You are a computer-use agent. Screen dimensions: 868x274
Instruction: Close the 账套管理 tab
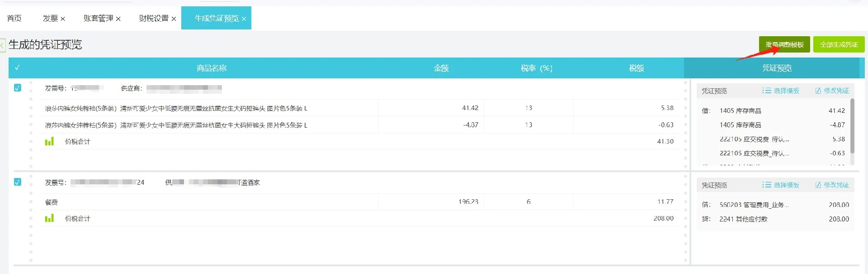pos(118,19)
